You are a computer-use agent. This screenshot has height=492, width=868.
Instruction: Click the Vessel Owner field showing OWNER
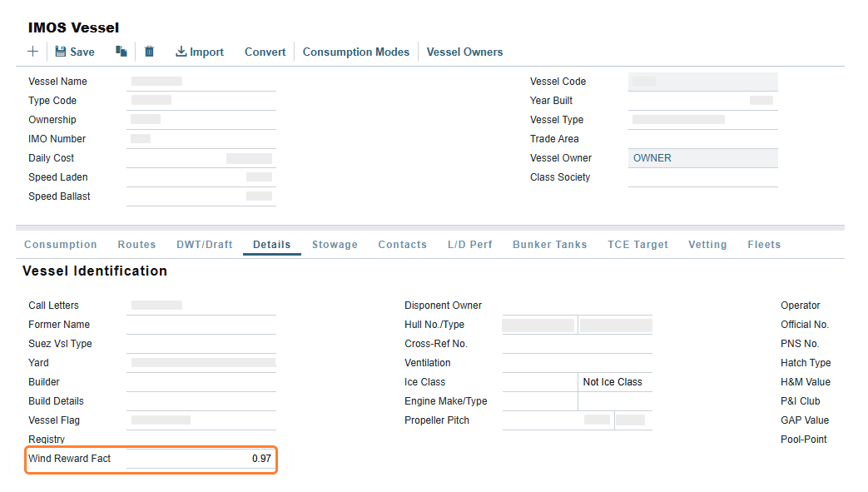click(702, 157)
